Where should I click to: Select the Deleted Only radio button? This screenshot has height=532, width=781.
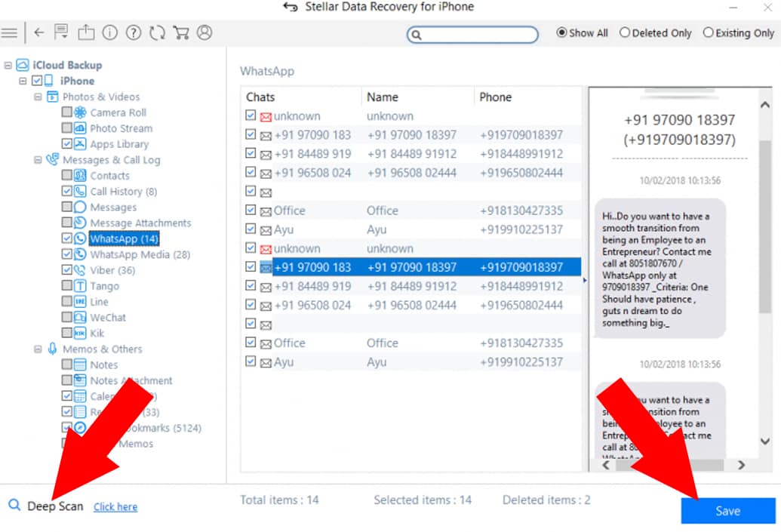(x=625, y=33)
